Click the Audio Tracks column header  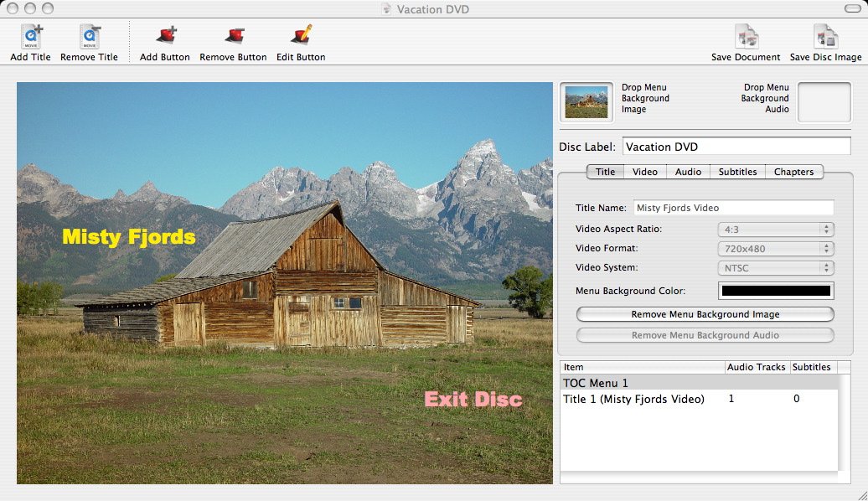tap(757, 367)
